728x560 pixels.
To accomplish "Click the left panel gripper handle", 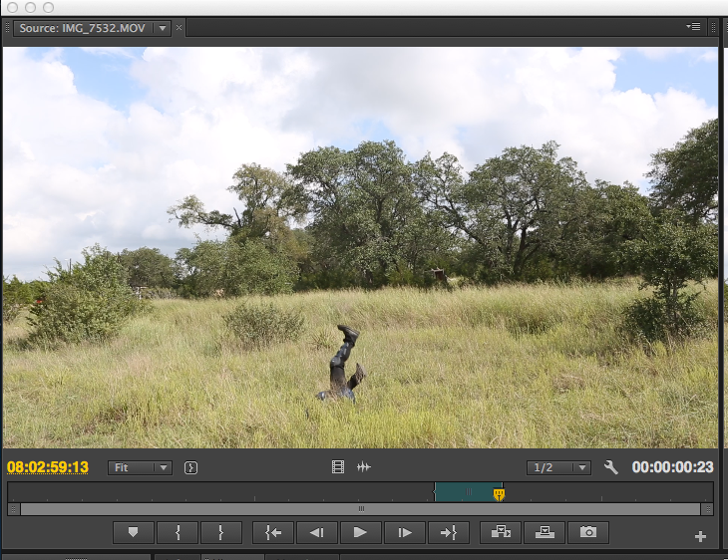I will click(7, 28).
